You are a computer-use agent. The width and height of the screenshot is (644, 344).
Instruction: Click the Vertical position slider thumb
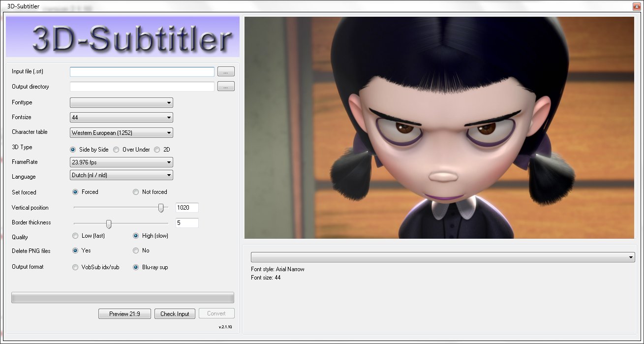pyautogui.click(x=161, y=208)
